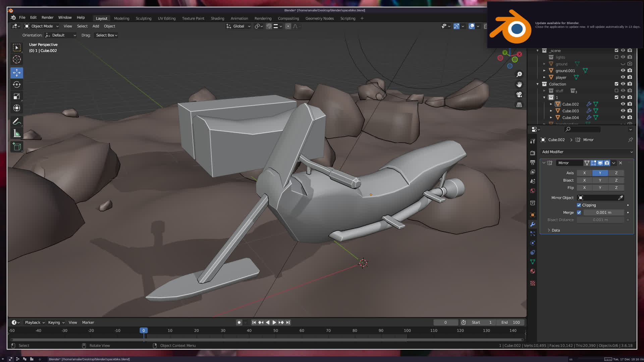Pick the Measure tool
The width and height of the screenshot is (644, 362).
point(17,133)
